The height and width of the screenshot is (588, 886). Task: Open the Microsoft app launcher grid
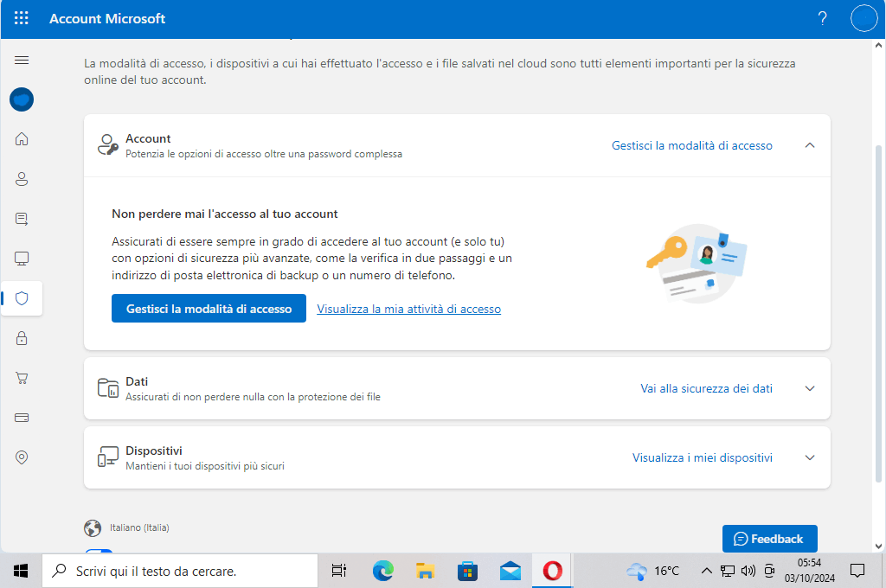click(x=22, y=18)
